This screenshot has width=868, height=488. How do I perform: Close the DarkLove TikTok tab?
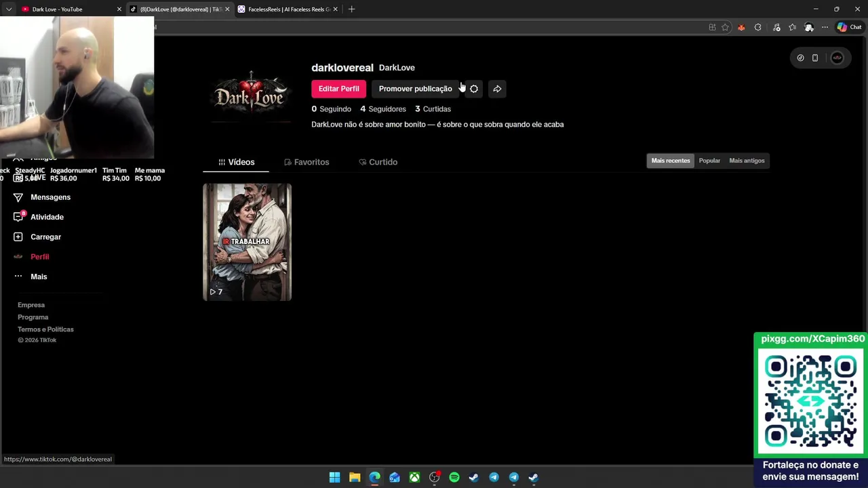click(x=227, y=9)
